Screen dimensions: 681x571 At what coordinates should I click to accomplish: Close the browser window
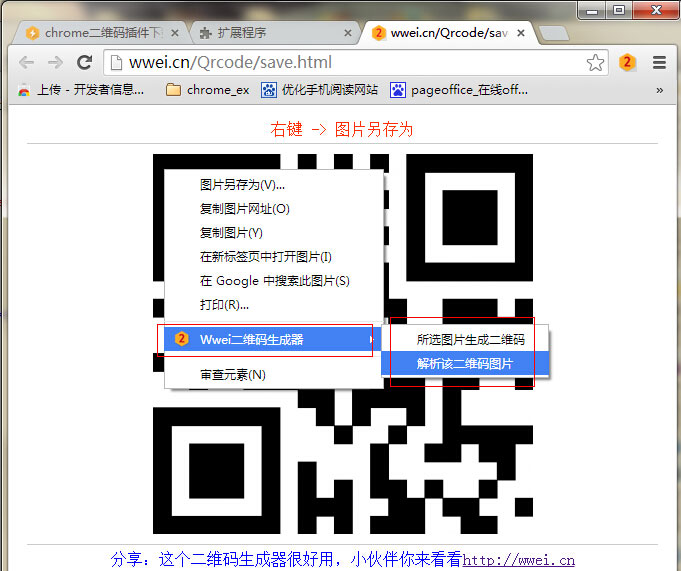click(x=656, y=10)
